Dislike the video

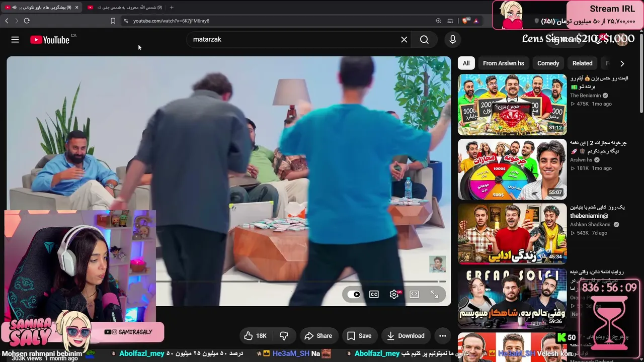point(284,336)
